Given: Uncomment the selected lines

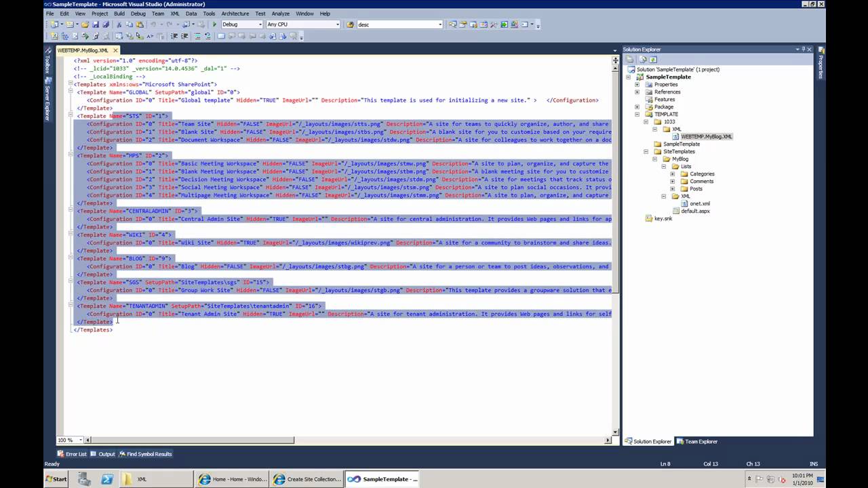Looking at the screenshot, I should [208, 36].
